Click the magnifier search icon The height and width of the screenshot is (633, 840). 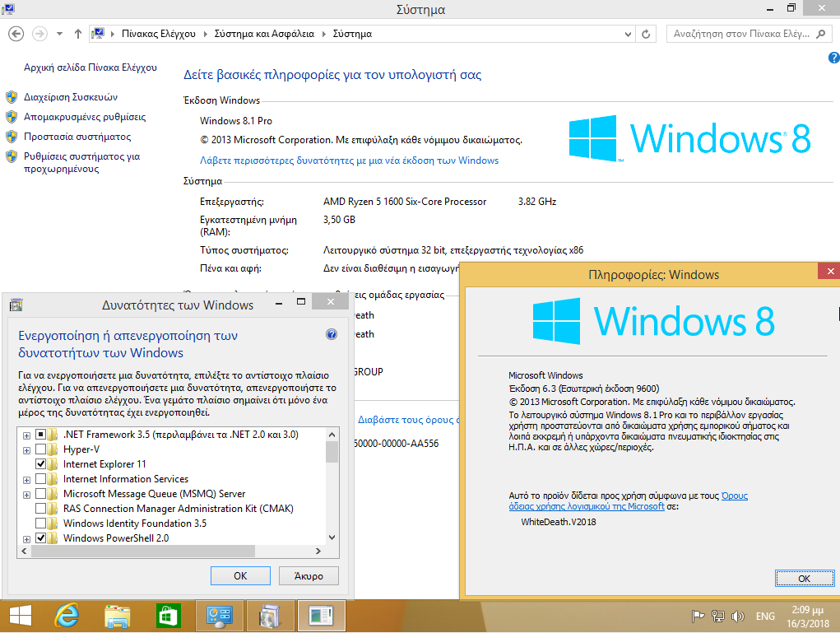(x=821, y=34)
